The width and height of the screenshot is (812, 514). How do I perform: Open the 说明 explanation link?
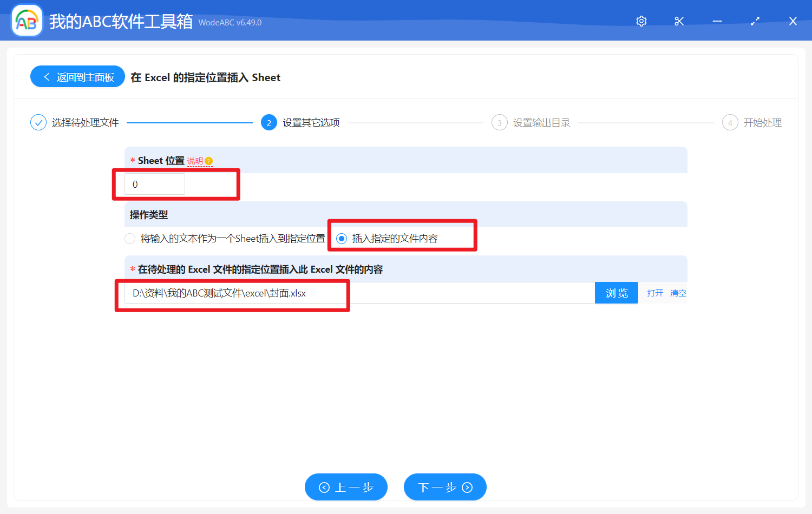[196, 160]
